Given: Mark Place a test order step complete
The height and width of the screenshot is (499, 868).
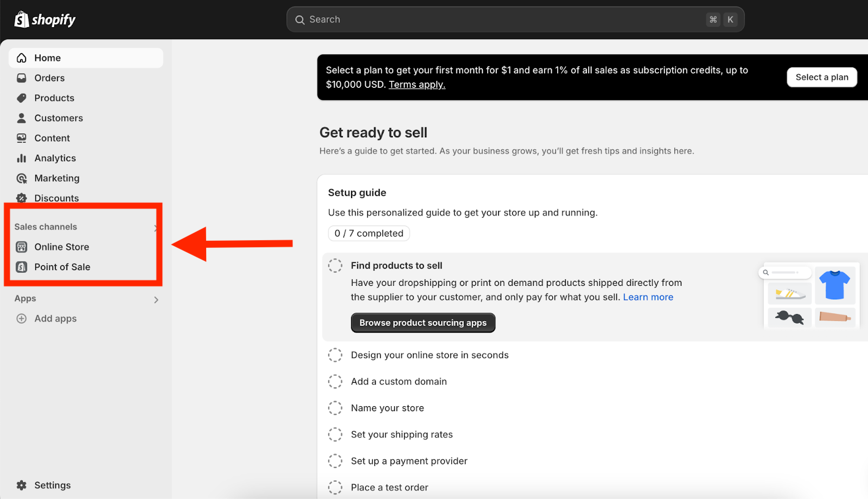Looking at the screenshot, I should (335, 488).
